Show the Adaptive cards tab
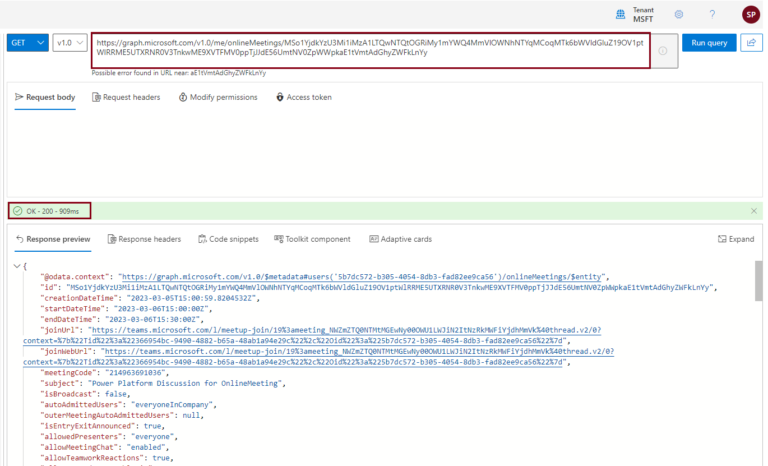Image resolution: width=768 pixels, height=466 pixels. [x=400, y=239]
